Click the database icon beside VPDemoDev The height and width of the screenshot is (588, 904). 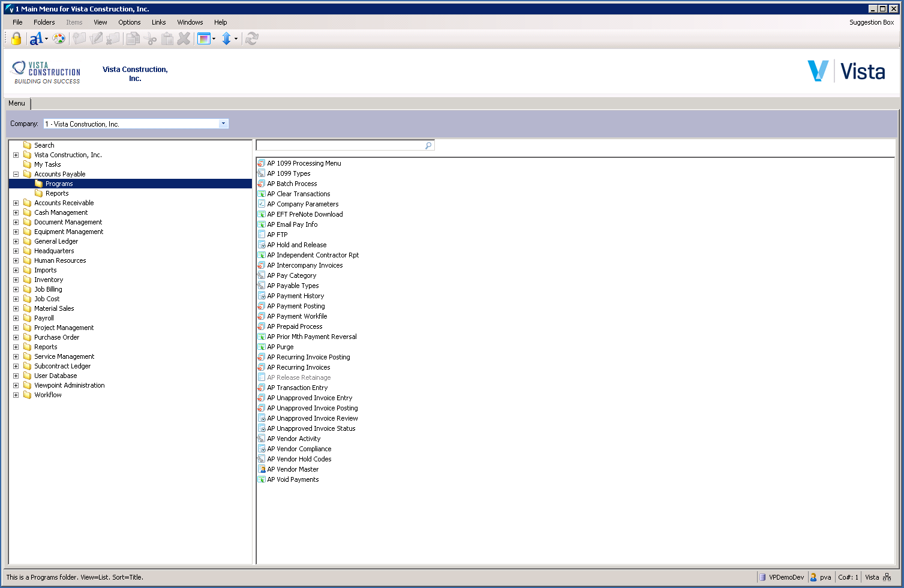[762, 577]
